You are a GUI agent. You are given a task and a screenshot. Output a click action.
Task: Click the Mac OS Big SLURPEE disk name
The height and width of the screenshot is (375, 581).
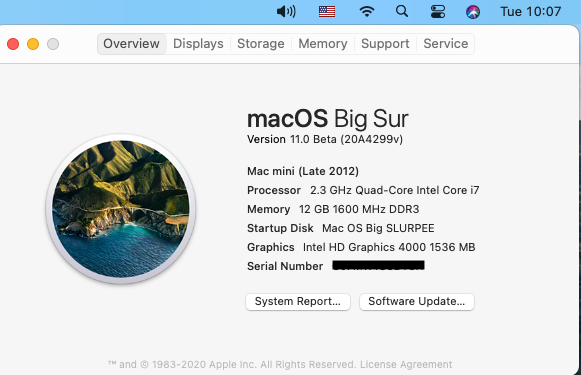pyautogui.click(x=378, y=228)
